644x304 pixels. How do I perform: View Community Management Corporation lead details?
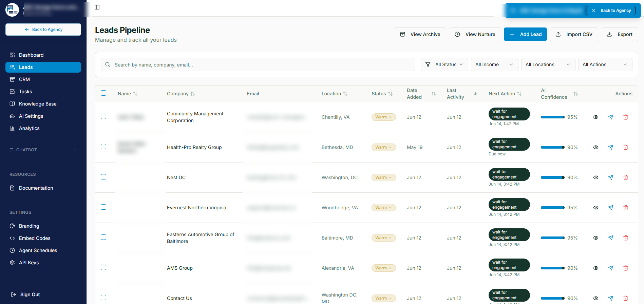tap(596, 117)
